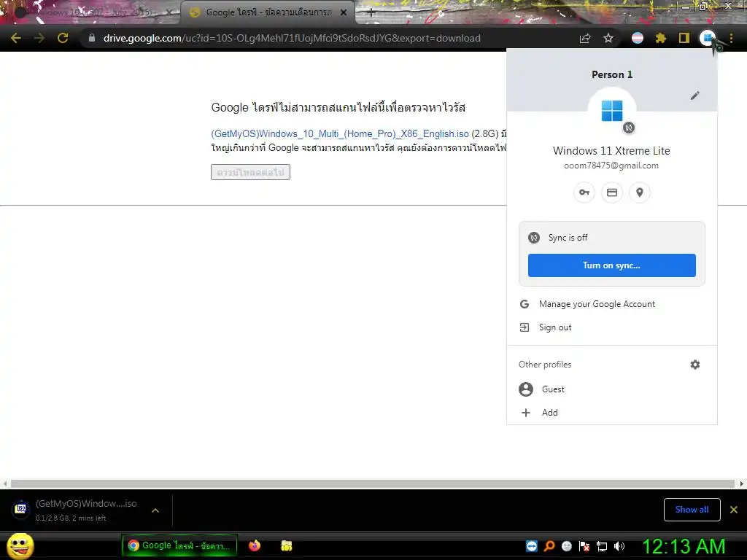Open manage profiles gear icon
Image resolution: width=747 pixels, height=560 pixels.
[x=695, y=365]
